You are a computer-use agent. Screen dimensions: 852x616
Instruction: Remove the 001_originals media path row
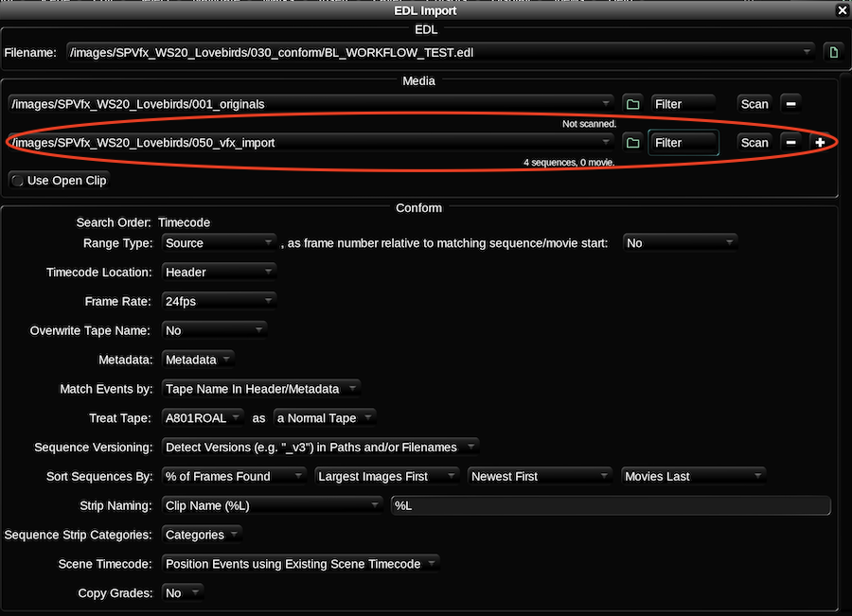click(791, 104)
